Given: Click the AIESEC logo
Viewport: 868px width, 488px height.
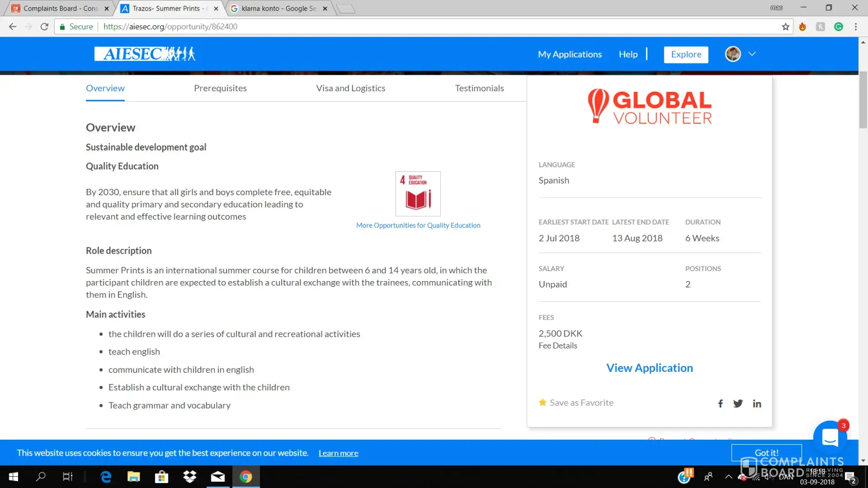Looking at the screenshot, I should [145, 54].
